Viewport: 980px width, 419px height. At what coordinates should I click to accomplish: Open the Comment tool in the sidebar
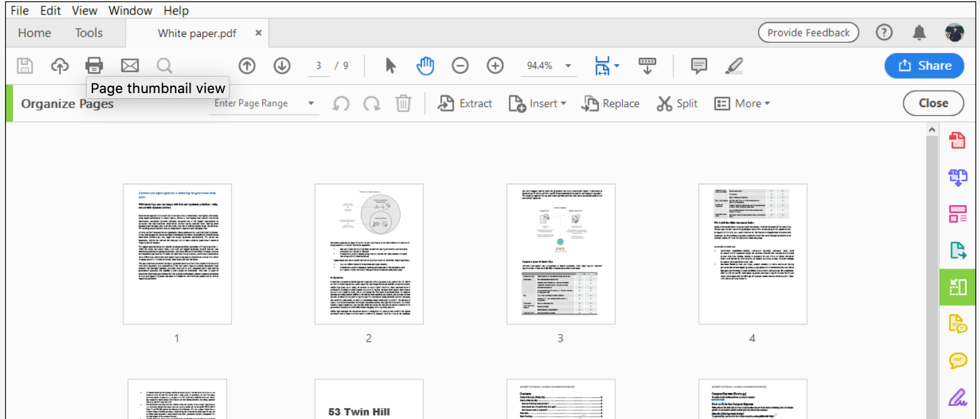click(958, 360)
